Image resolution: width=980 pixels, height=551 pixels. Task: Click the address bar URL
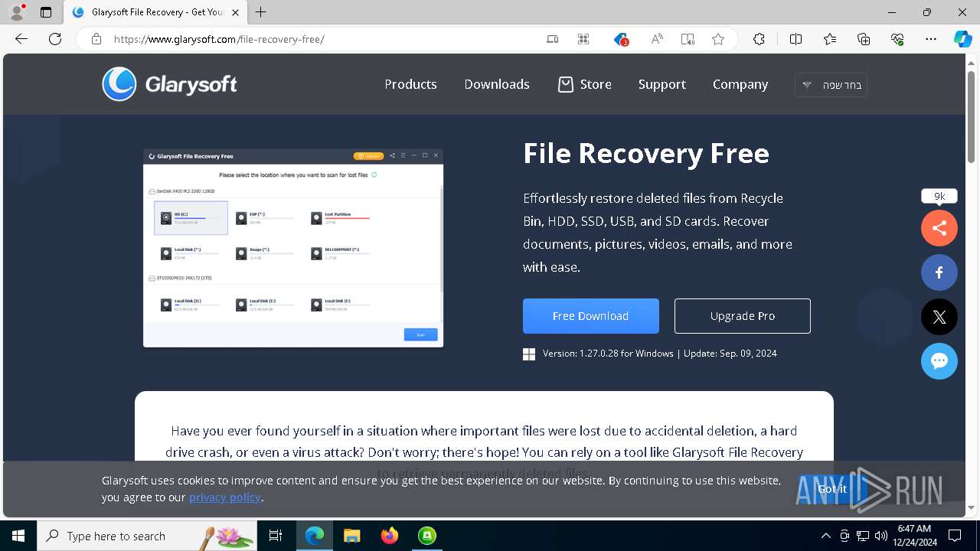[x=219, y=39]
